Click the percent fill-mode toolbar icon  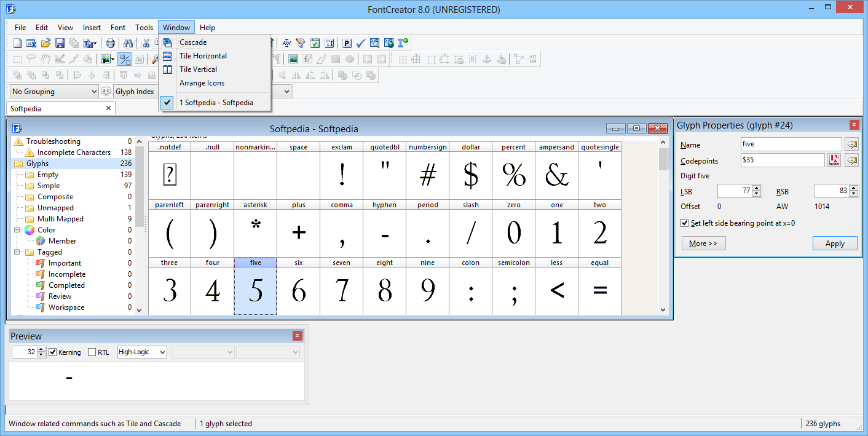125,59
